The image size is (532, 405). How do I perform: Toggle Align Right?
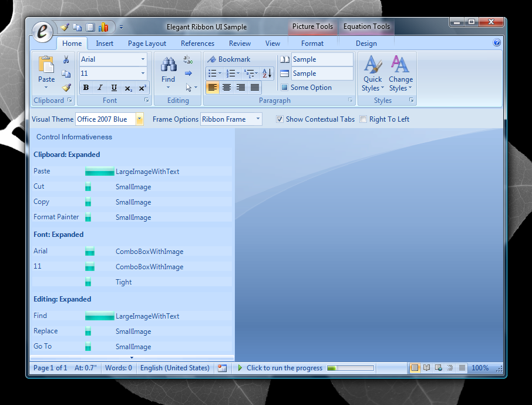[x=241, y=88]
